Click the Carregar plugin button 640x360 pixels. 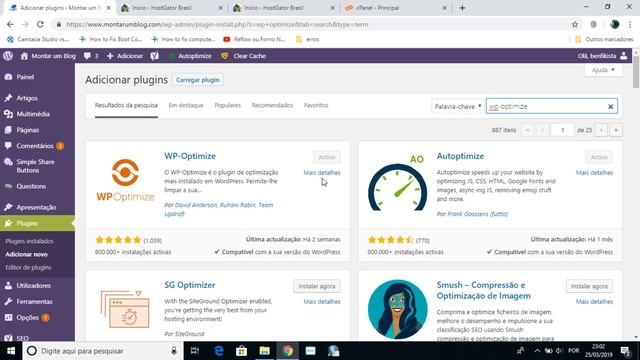[x=198, y=80]
